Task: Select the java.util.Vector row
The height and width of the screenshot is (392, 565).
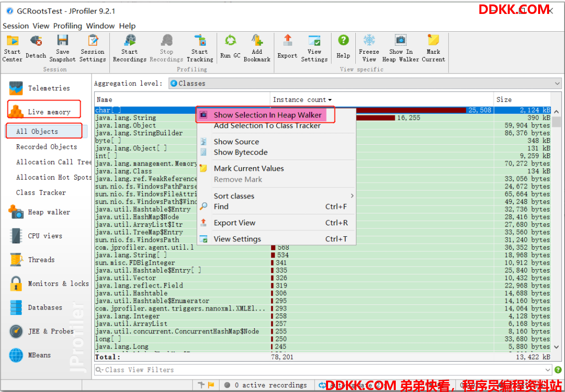Action: 323,278
